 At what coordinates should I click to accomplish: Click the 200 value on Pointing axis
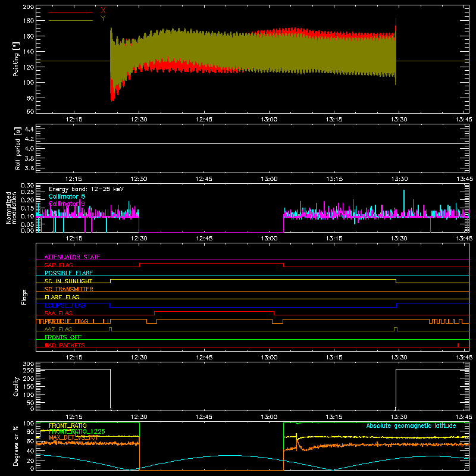pyautogui.click(x=28, y=7)
